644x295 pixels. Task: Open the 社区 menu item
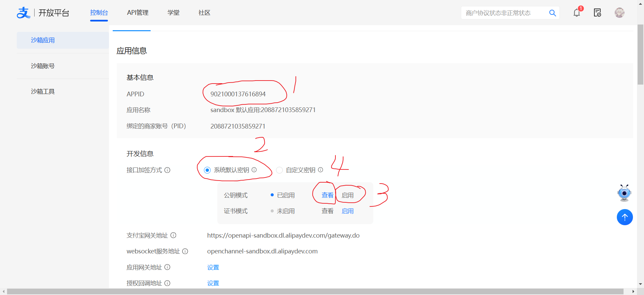(x=204, y=13)
